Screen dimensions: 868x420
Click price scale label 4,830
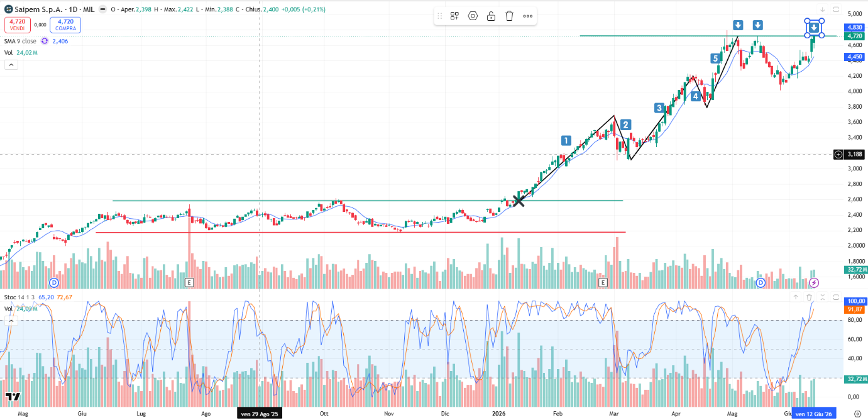[855, 28]
